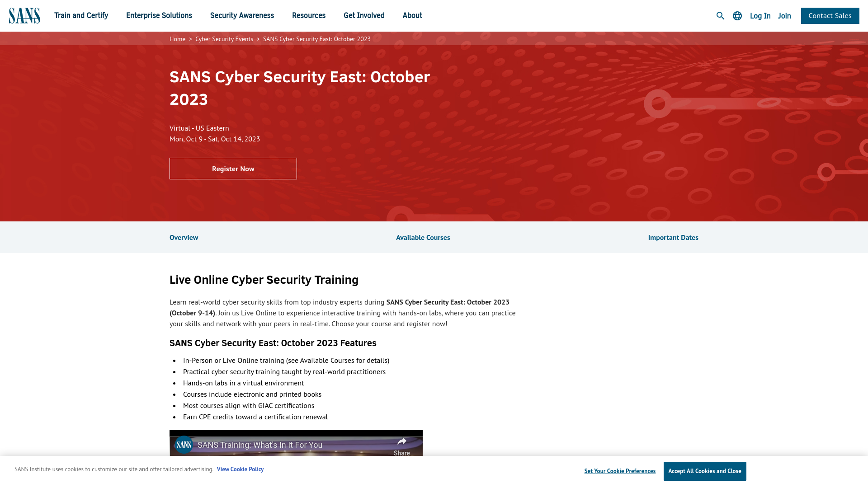
Task: Click Accept All Cookies and Close button
Action: pyautogui.click(x=705, y=471)
